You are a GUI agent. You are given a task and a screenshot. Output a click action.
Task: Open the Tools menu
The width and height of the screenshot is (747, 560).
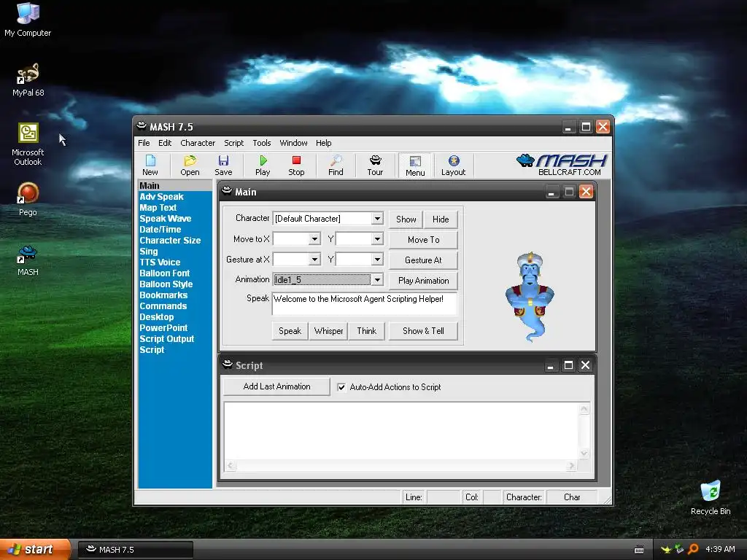pyautogui.click(x=262, y=143)
